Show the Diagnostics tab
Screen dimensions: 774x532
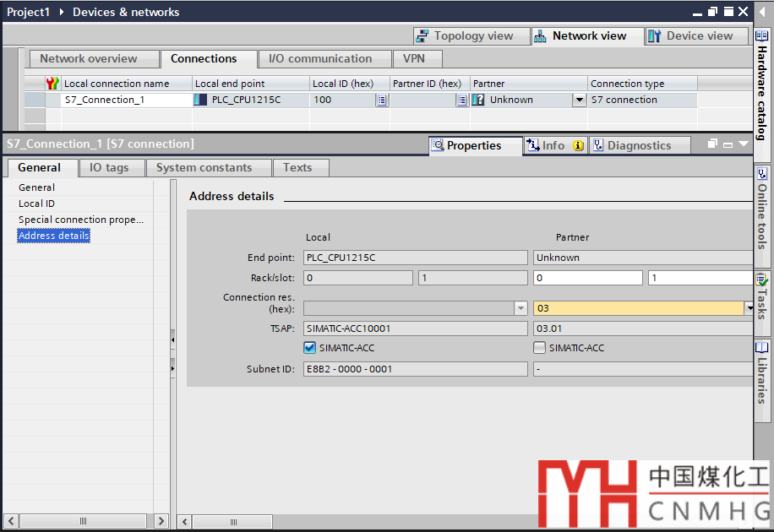[x=639, y=145]
